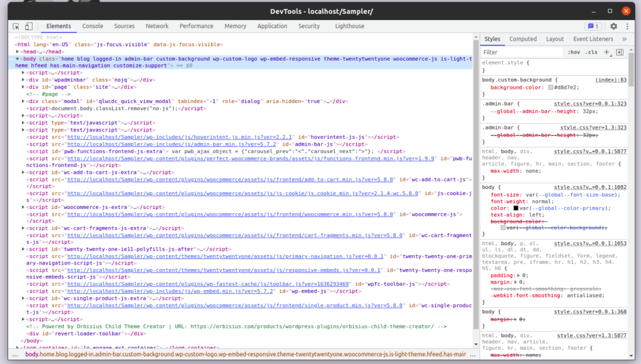Select the revert-loader-toolbar div row
Screen dimensions: 641x364
click(x=86, y=334)
